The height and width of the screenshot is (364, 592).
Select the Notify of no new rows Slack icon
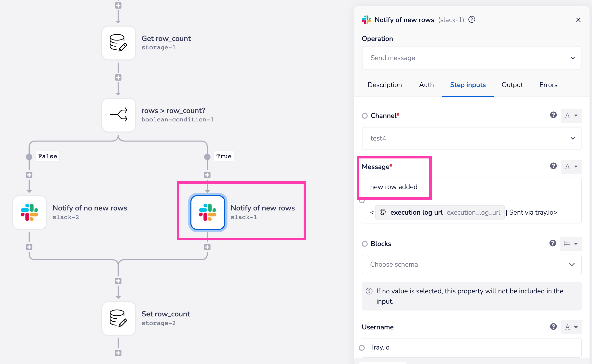29,212
